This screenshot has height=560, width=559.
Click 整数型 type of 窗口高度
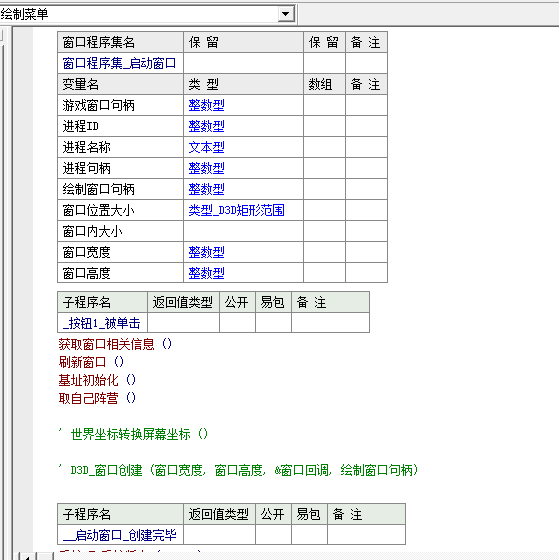[206, 274]
